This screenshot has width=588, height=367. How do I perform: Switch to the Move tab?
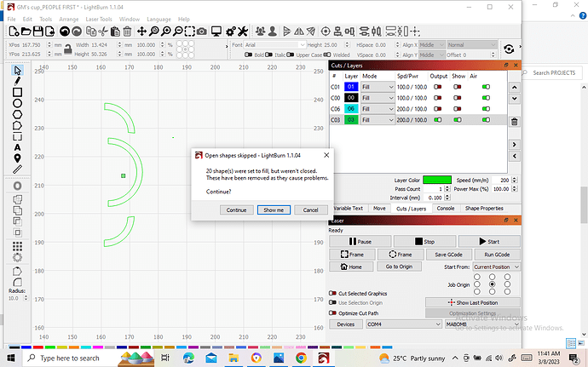tap(379, 209)
